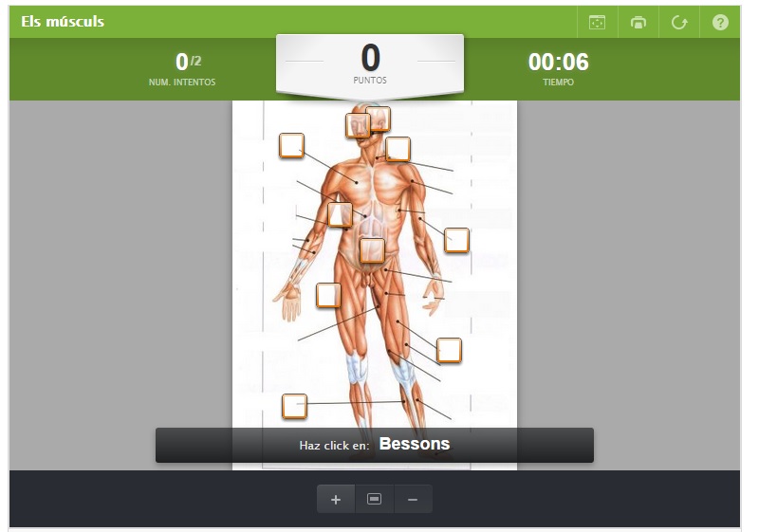Zoom out with the minus button
The width and height of the screenshot is (777, 532).
click(x=413, y=499)
